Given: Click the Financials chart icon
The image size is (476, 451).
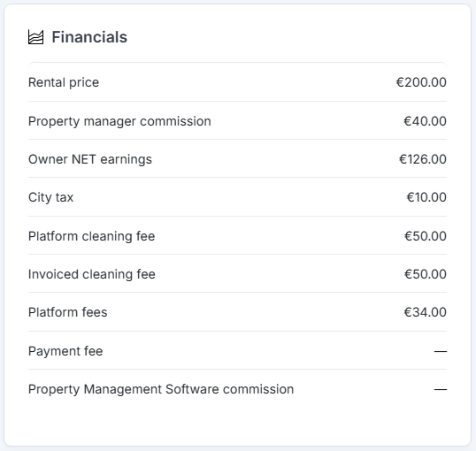Looking at the screenshot, I should point(35,37).
